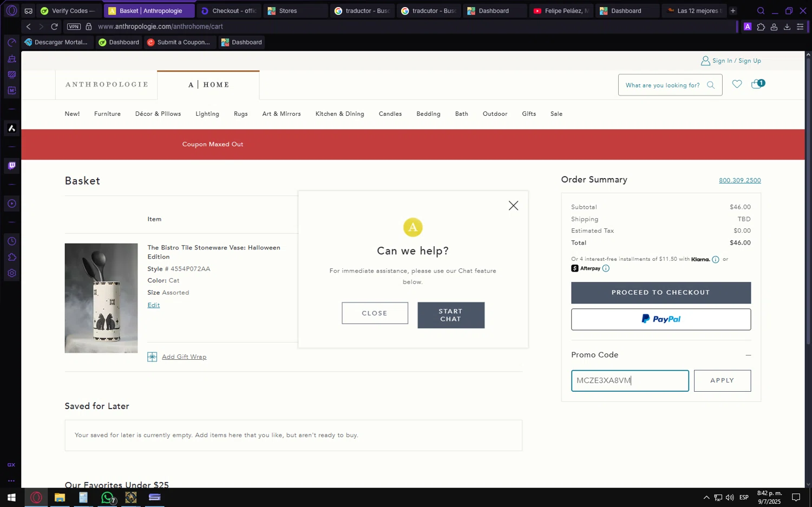The image size is (812, 507).
Task: Click the search magnifier icon in site header
Action: pos(711,85)
